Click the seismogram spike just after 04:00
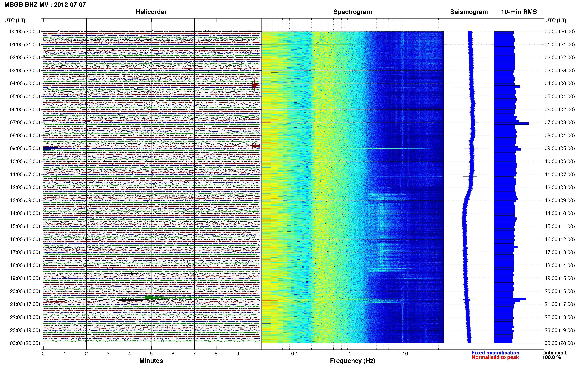The image size is (588, 368). tap(473, 88)
